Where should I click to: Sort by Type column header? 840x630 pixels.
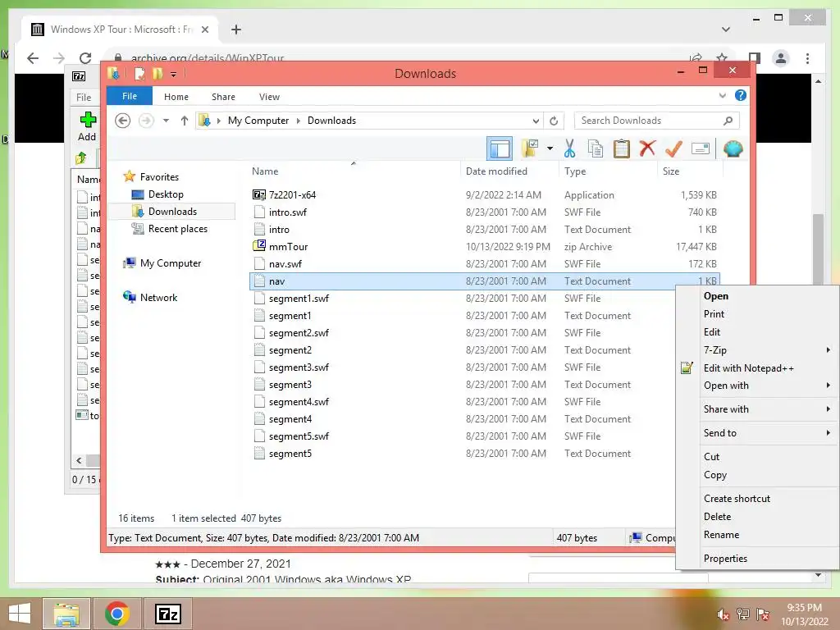point(575,171)
